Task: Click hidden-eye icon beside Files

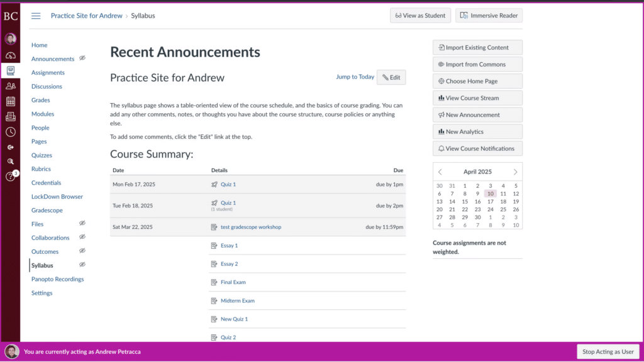Action: coord(82,223)
